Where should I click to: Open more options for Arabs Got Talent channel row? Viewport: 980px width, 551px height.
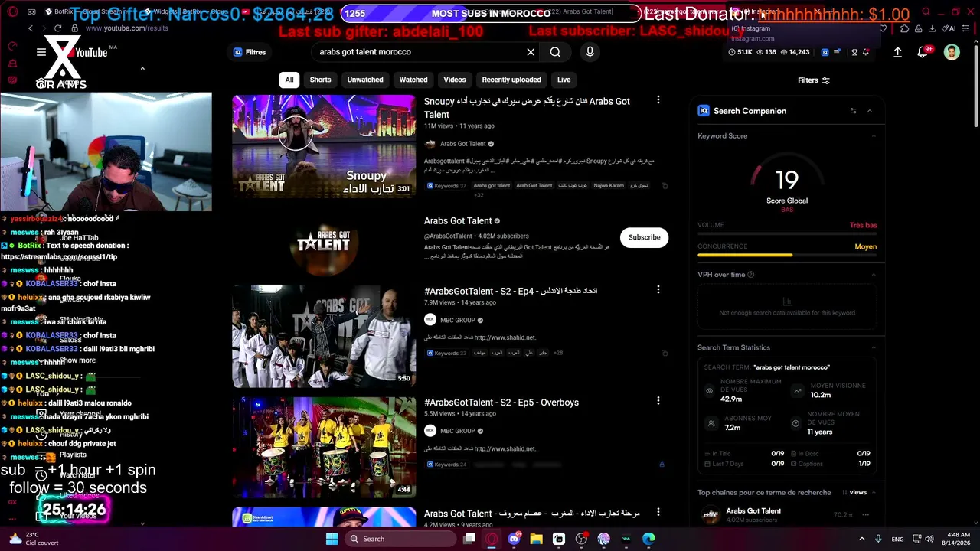click(x=866, y=514)
